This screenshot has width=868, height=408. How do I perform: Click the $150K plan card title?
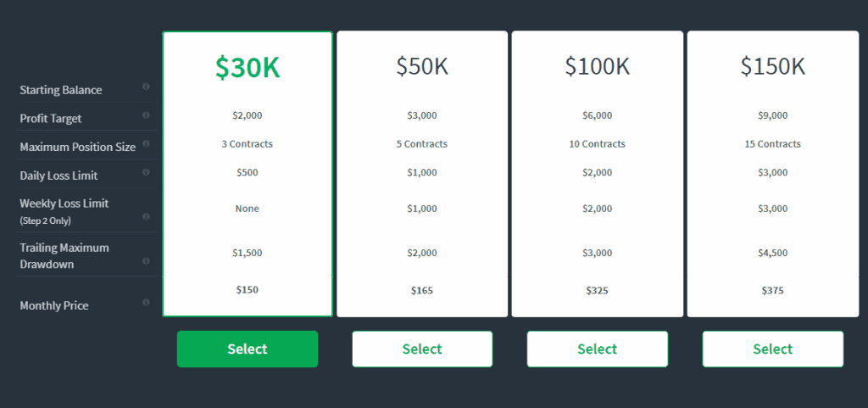point(772,66)
